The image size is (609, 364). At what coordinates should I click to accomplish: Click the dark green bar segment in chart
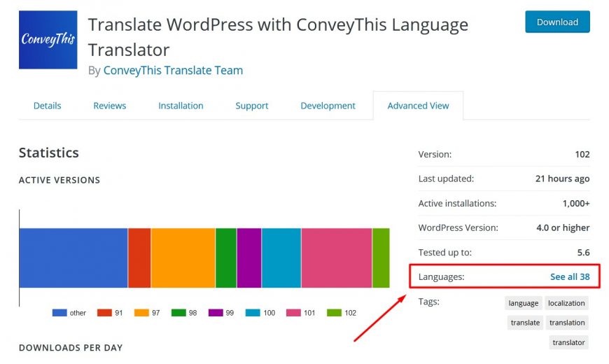click(x=226, y=258)
